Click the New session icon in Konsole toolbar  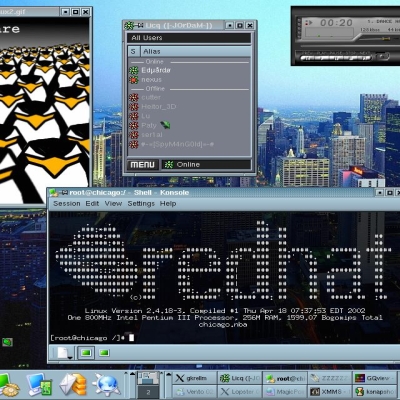(x=64, y=353)
